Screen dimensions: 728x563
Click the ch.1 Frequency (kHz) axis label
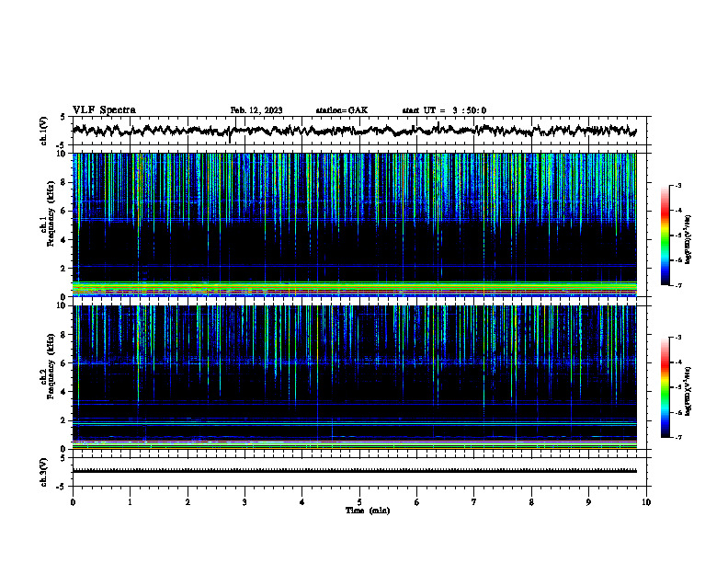click(x=48, y=224)
